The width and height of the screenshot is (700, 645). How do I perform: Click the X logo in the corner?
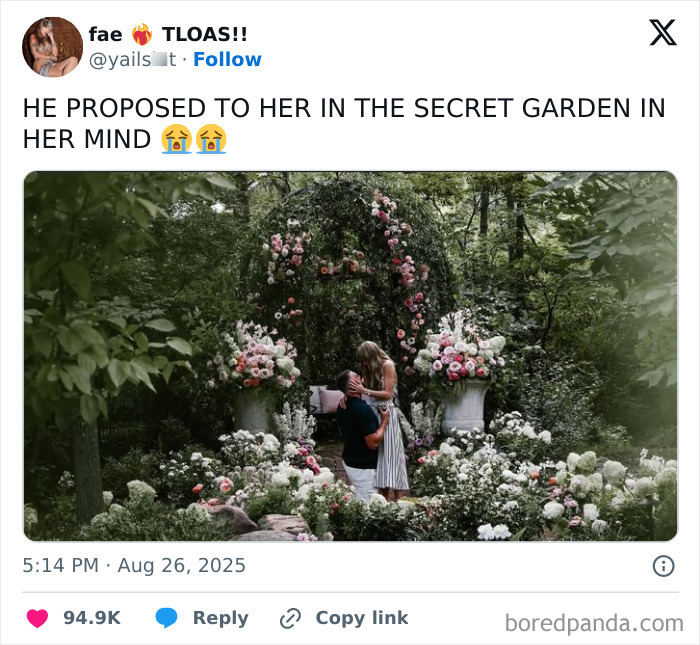tap(663, 33)
